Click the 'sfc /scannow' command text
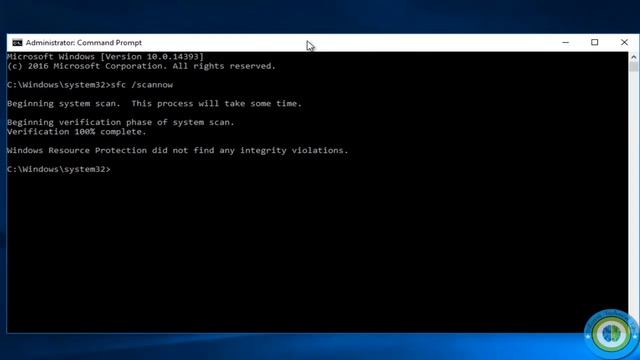This screenshot has height=360, width=640. point(142,84)
